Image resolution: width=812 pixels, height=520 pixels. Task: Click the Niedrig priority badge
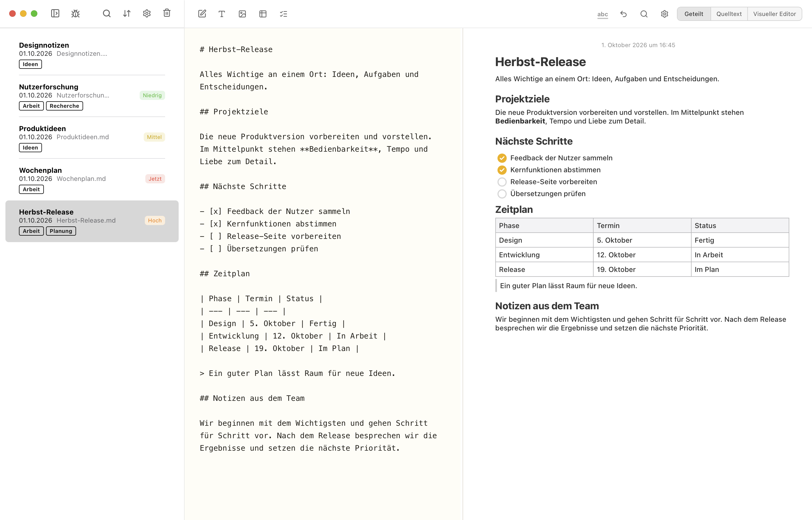tap(152, 95)
